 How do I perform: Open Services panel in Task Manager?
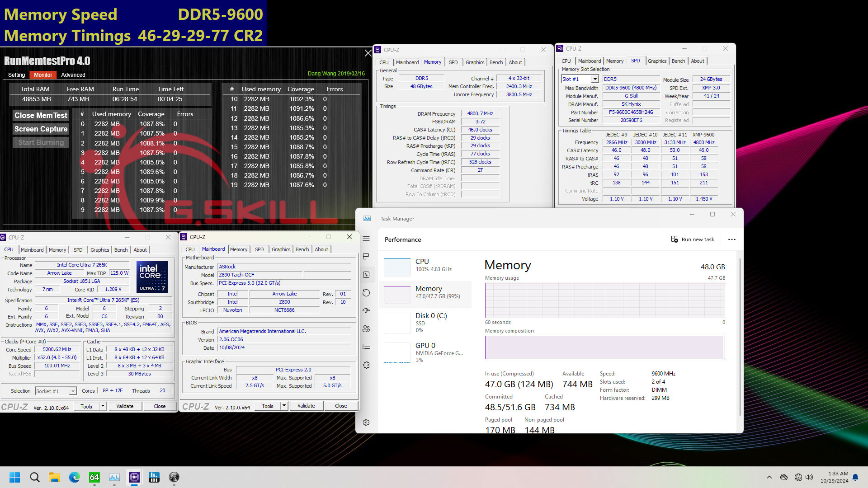(366, 365)
